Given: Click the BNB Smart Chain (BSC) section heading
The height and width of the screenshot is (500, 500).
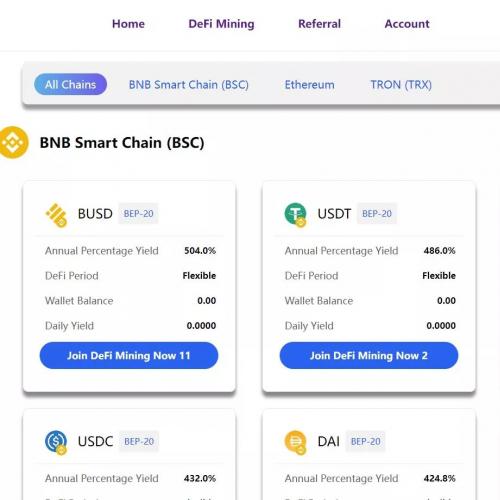Looking at the screenshot, I should click(x=122, y=143).
